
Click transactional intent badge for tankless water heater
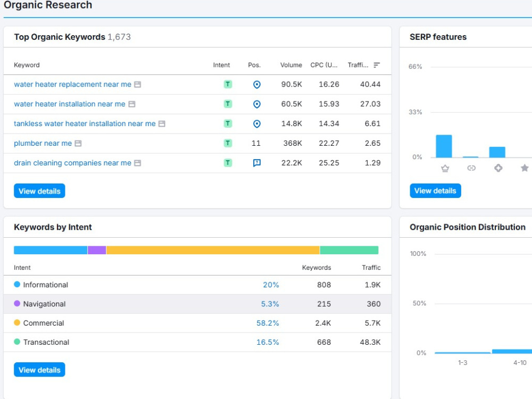click(228, 123)
